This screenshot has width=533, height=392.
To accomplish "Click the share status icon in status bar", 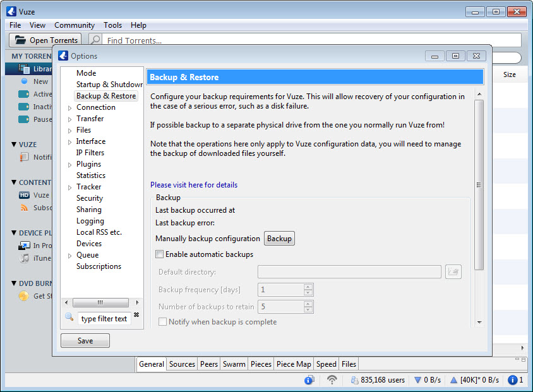I will tap(309, 380).
